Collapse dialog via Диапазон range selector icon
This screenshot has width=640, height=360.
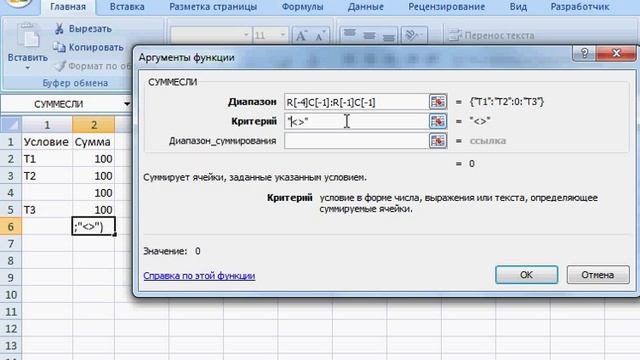point(438,102)
